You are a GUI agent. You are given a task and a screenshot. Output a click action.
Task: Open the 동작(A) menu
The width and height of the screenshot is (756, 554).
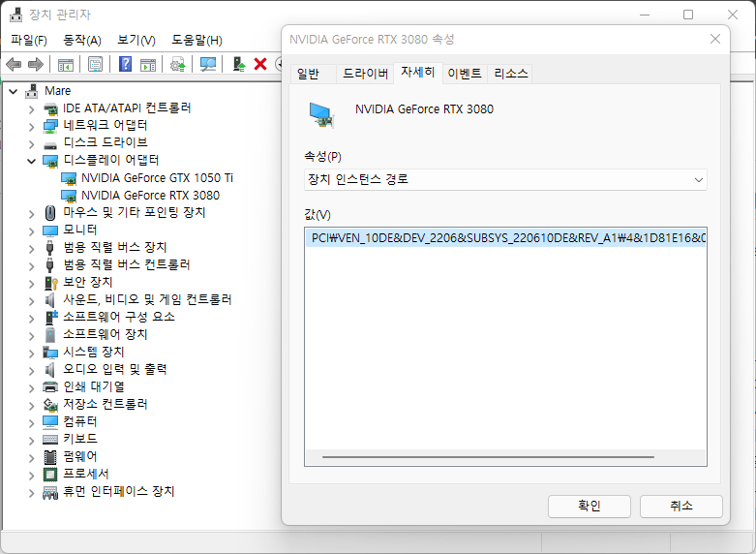[82, 40]
